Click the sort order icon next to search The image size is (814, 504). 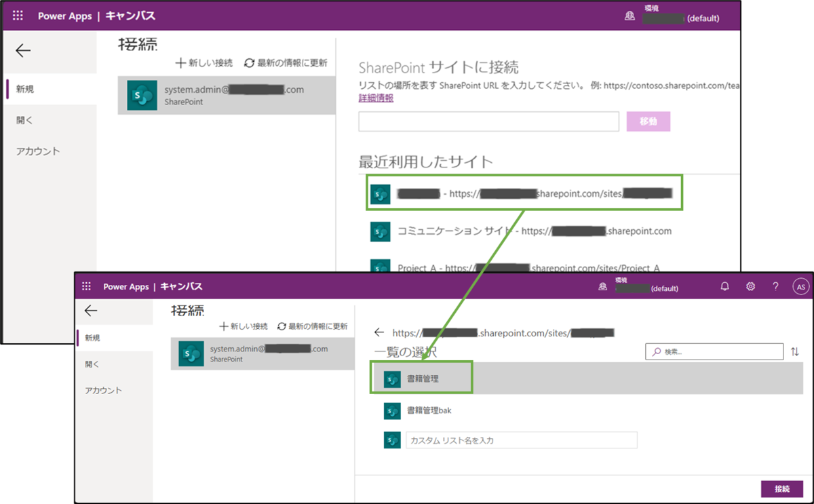(796, 351)
